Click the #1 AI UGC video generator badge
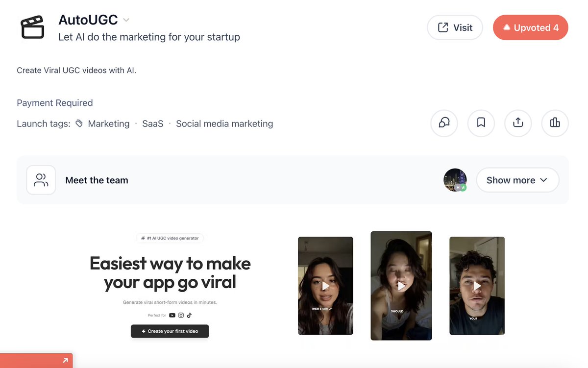This screenshot has height=368, width=588. [170, 238]
